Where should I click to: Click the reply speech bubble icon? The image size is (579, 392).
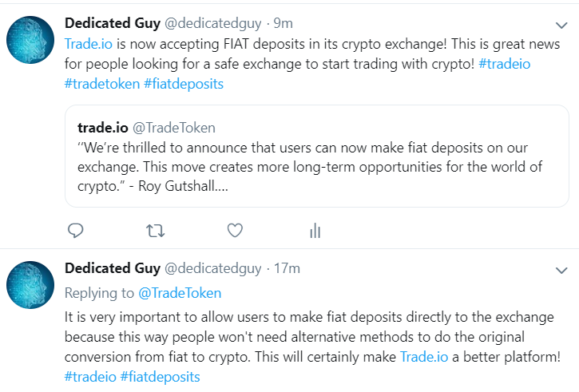point(76,231)
